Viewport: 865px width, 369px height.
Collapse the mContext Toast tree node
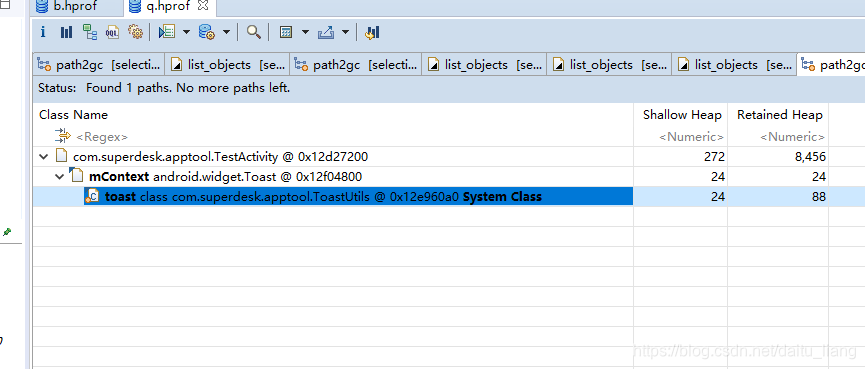(x=60, y=177)
